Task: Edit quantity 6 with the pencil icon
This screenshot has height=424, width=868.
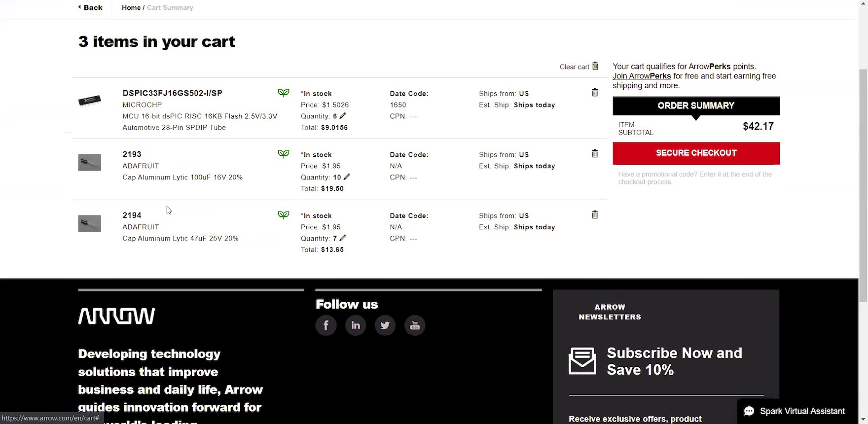Action: point(343,116)
